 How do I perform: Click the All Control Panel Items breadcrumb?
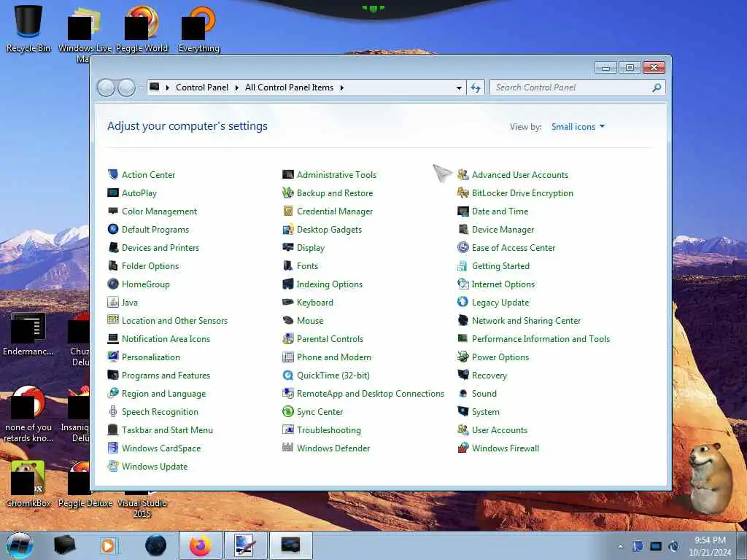tap(289, 87)
